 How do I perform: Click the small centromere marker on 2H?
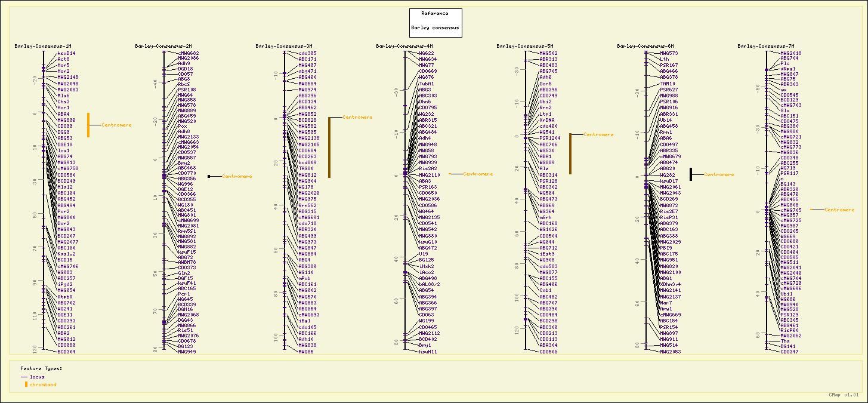(x=209, y=176)
